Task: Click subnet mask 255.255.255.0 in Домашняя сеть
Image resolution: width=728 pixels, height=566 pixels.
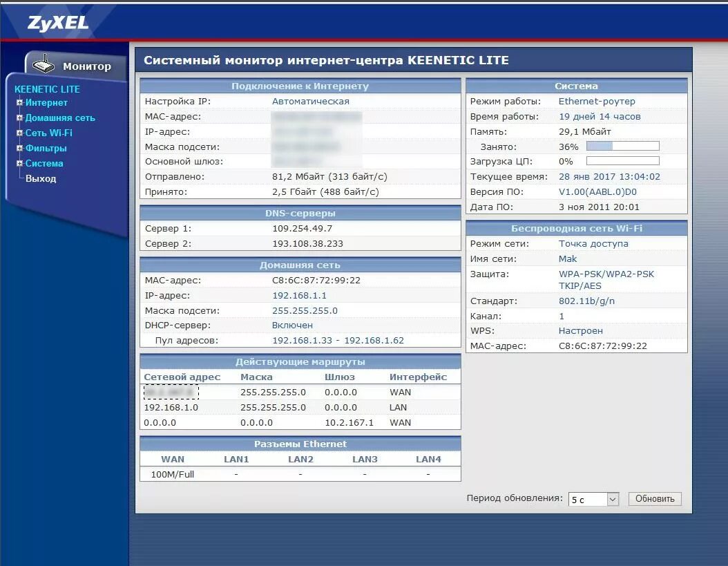Action: (x=305, y=310)
